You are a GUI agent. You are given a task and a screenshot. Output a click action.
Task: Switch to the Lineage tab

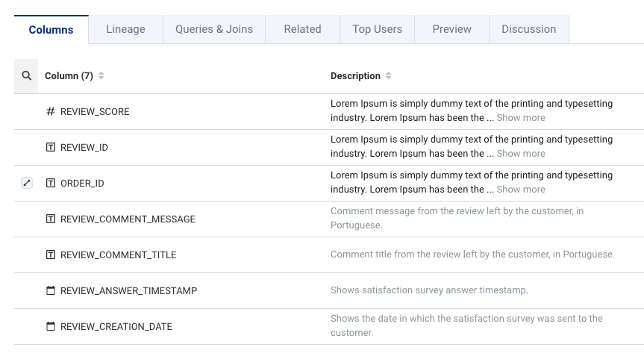(x=125, y=29)
